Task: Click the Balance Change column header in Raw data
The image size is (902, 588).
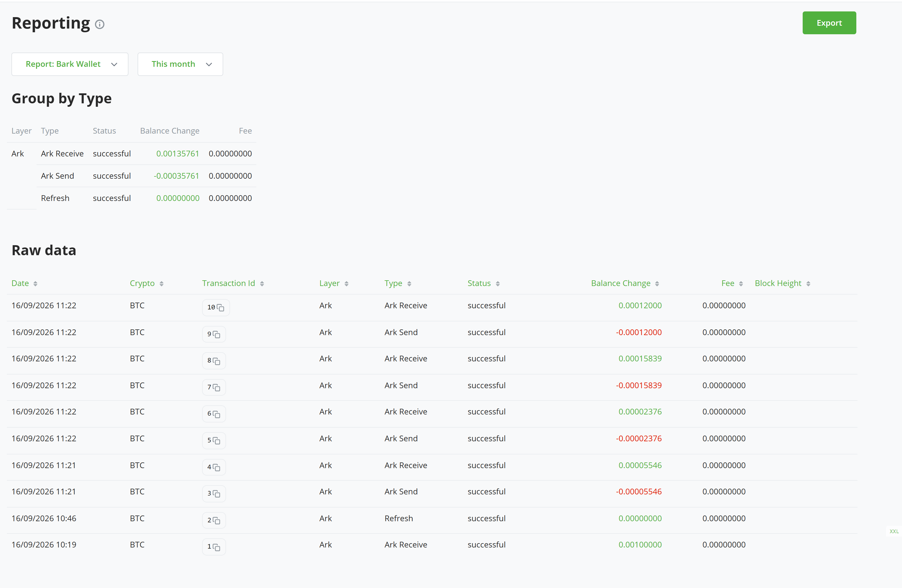Action: click(621, 283)
